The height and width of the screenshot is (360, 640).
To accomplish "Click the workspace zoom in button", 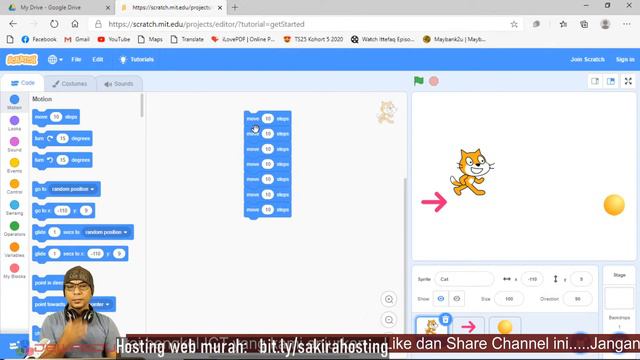I will 389,299.
